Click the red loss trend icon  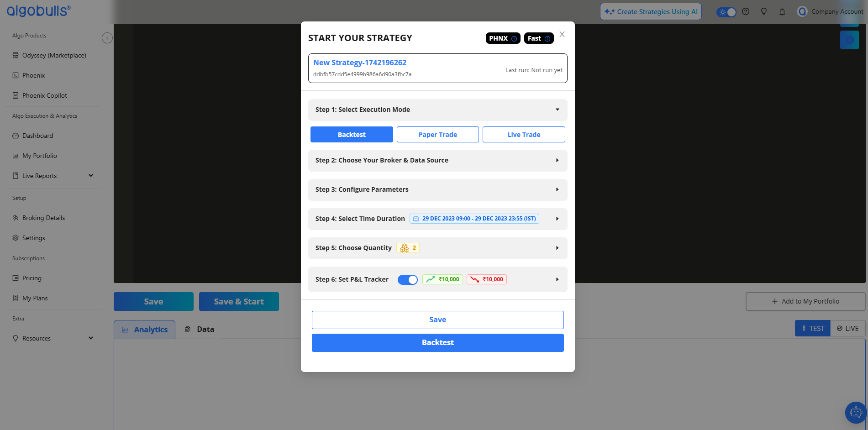click(475, 279)
